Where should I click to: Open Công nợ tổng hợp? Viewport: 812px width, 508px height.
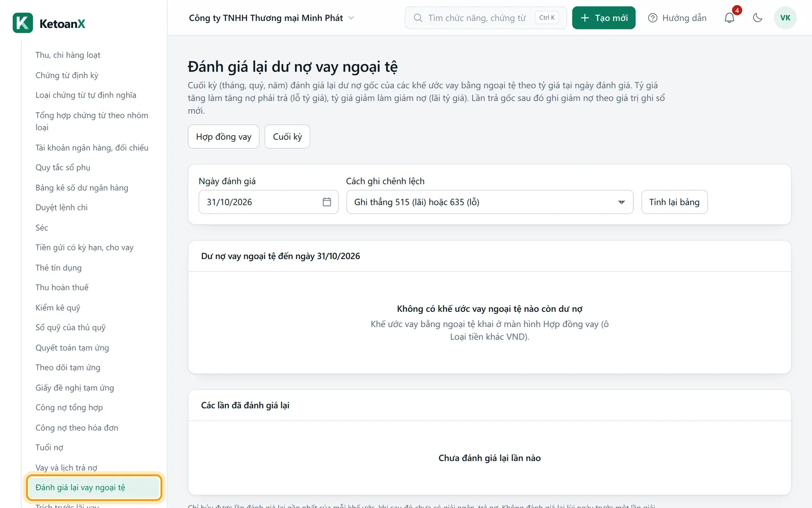pos(69,407)
